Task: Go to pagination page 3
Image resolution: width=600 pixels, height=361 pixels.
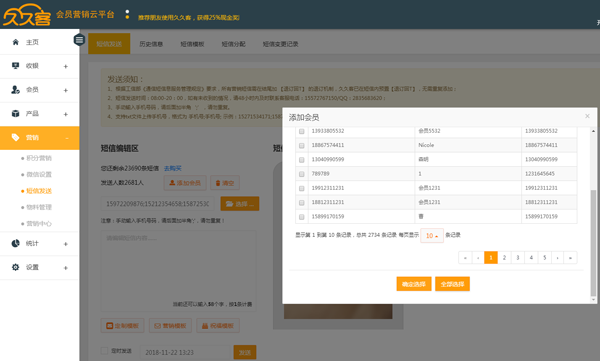Action: 518,257
